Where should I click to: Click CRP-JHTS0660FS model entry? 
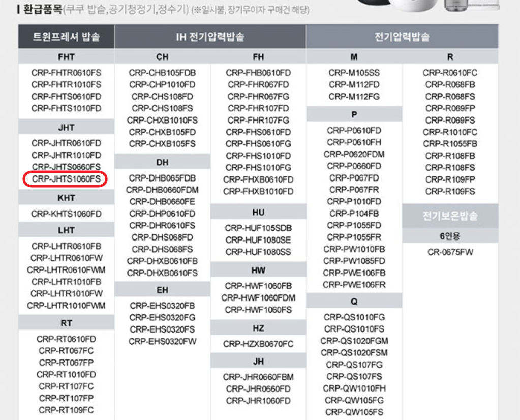(x=66, y=167)
